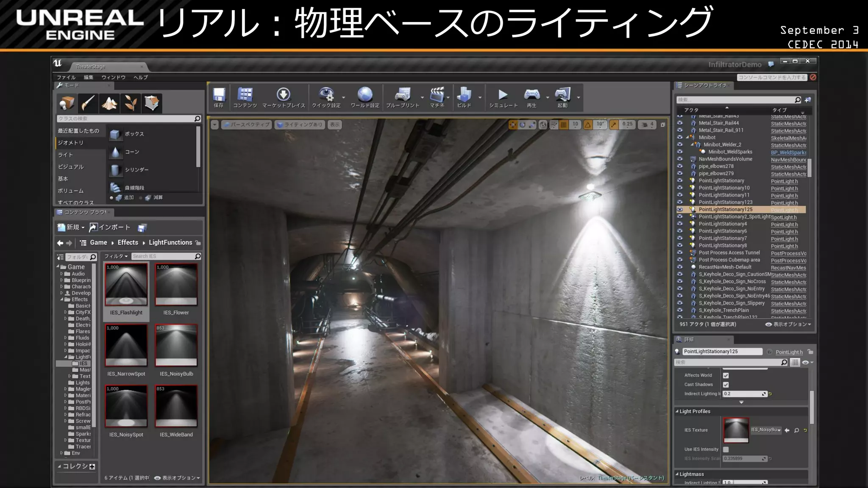Enable the Use IES Intensity checkbox
Viewport: 868px width, 488px height.
click(726, 450)
